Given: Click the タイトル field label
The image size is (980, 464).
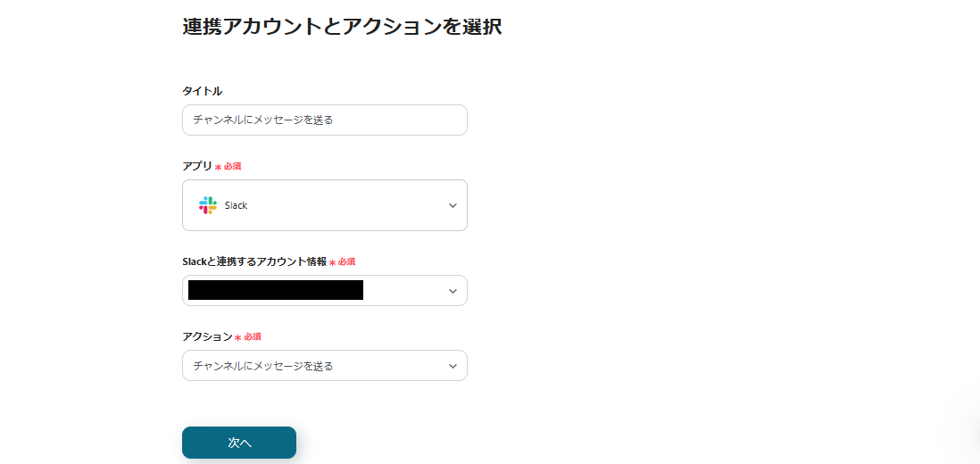Looking at the screenshot, I should 202,91.
